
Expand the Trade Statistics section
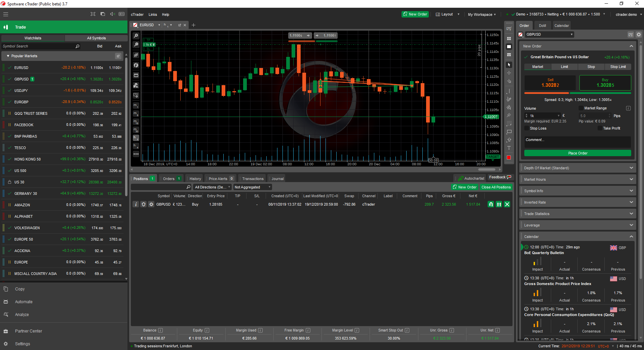click(x=578, y=214)
